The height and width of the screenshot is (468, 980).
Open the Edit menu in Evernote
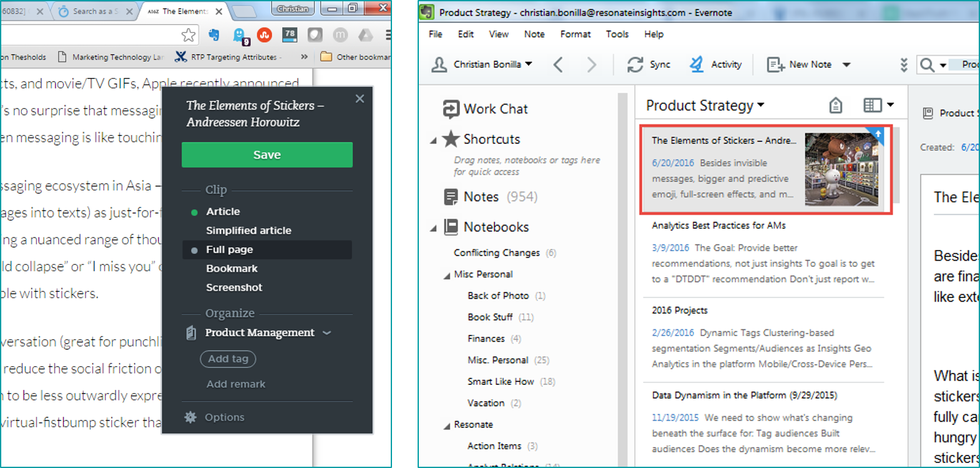466,34
